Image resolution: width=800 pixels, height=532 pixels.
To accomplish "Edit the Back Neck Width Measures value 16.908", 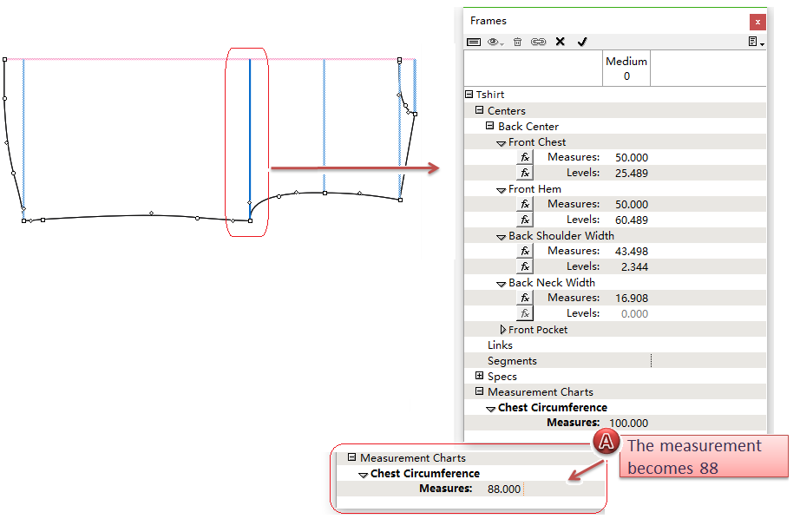I will (629, 299).
